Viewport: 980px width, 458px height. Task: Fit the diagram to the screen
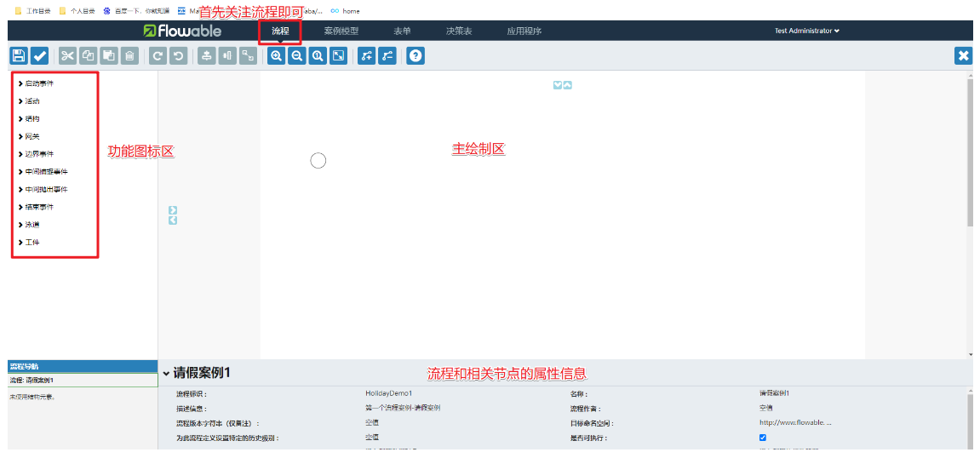[x=338, y=55]
